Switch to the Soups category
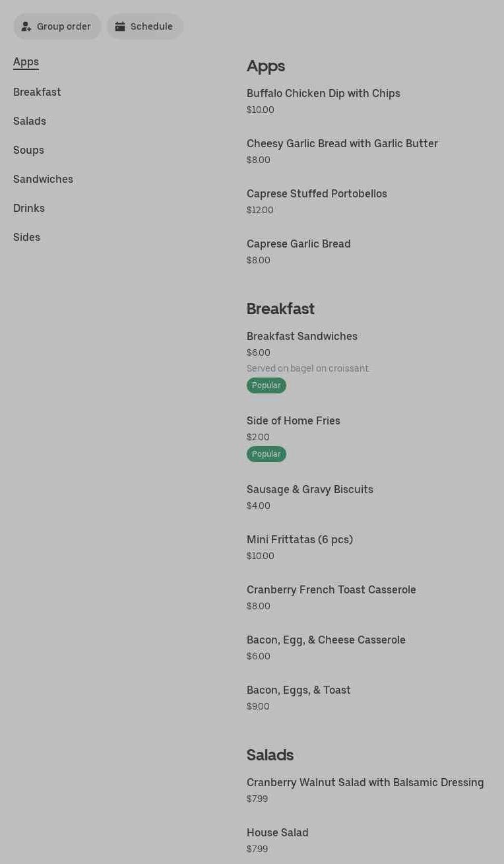The width and height of the screenshot is (504, 864). [x=28, y=150]
